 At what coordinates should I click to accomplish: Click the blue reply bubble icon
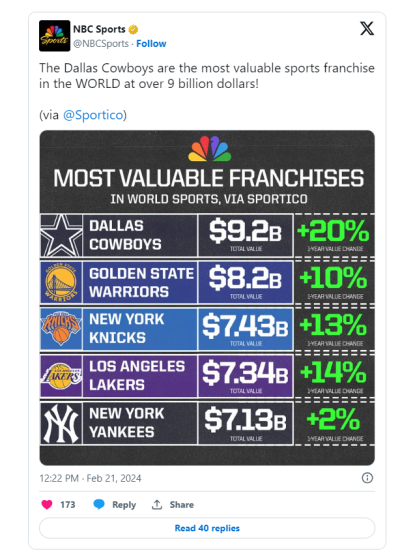99,504
